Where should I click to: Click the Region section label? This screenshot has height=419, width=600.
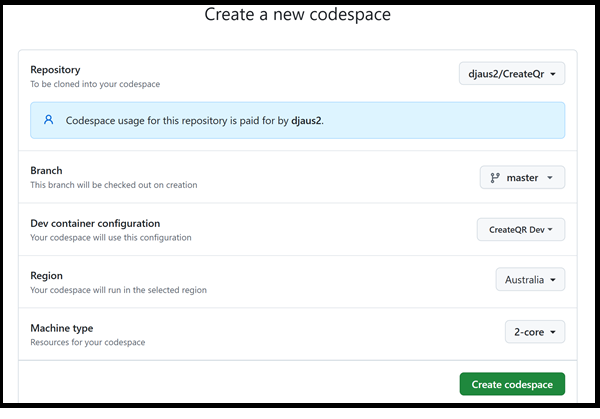(x=47, y=275)
